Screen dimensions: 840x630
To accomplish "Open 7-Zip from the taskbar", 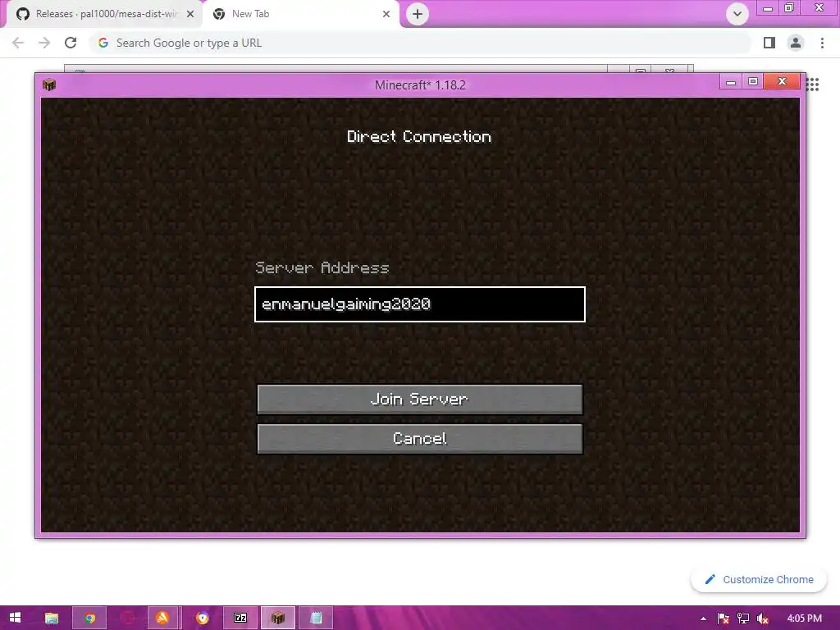I will pos(240,618).
